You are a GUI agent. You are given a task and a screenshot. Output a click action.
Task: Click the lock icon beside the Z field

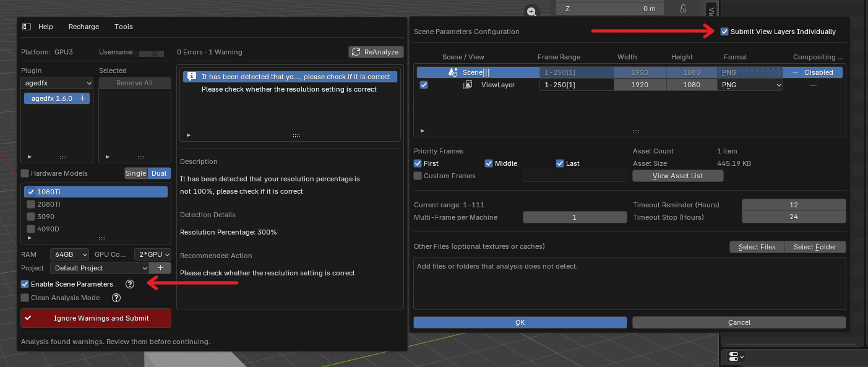(x=683, y=9)
